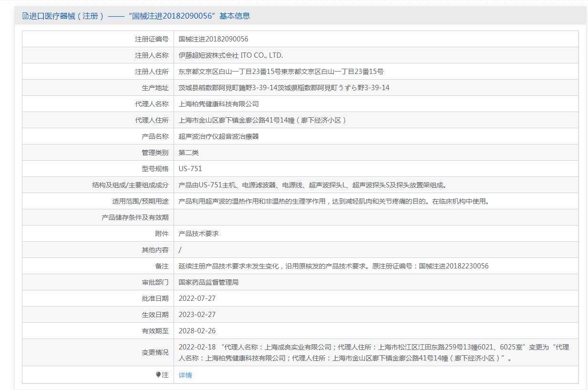Click the 备注 remark text about renewal
Viewport: 588px width, 390px height.
(x=333, y=266)
